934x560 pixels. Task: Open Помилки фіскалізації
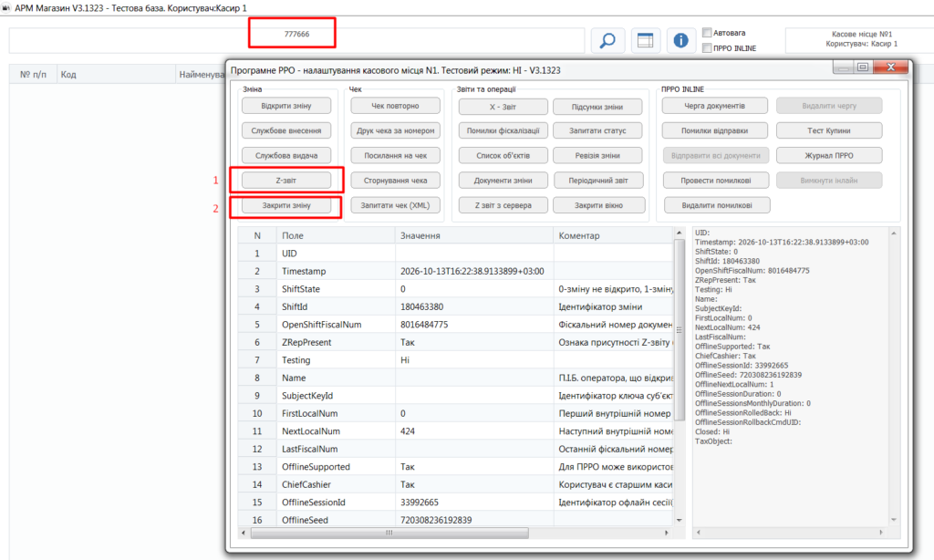[503, 130]
